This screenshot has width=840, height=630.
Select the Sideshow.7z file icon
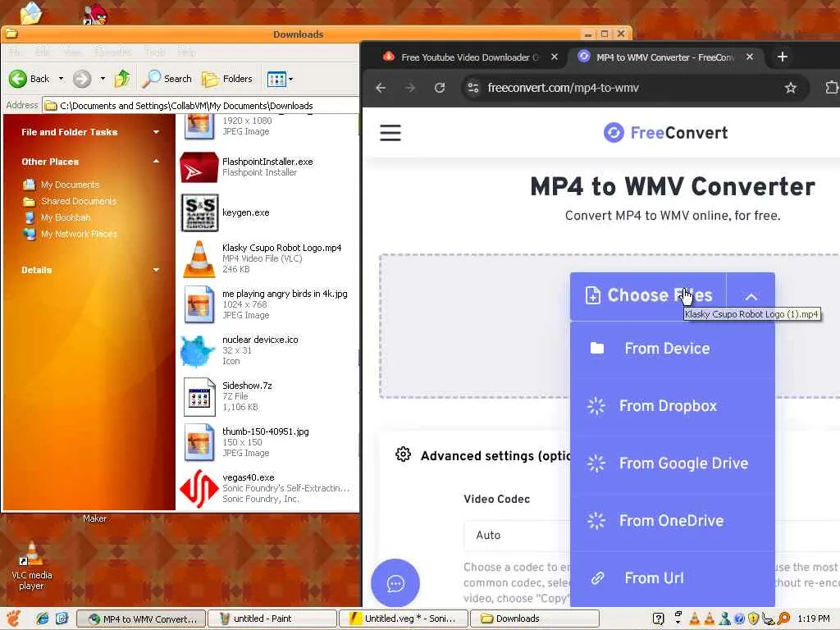pyautogui.click(x=199, y=397)
